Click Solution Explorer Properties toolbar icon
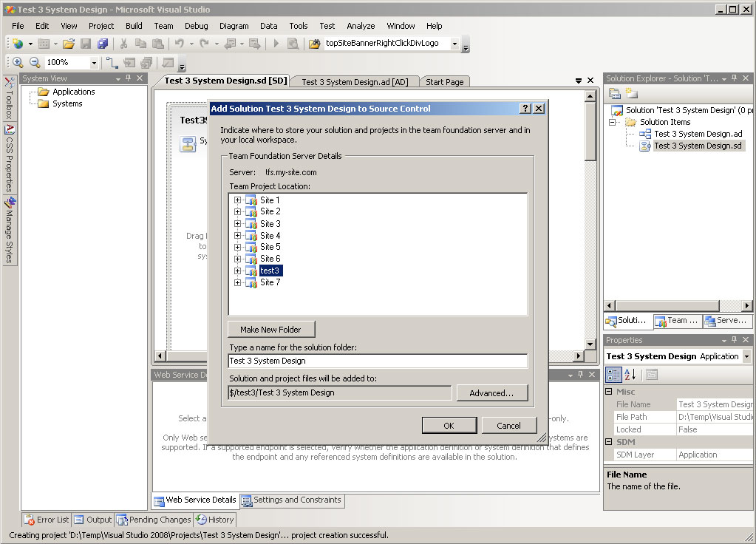 (x=615, y=94)
